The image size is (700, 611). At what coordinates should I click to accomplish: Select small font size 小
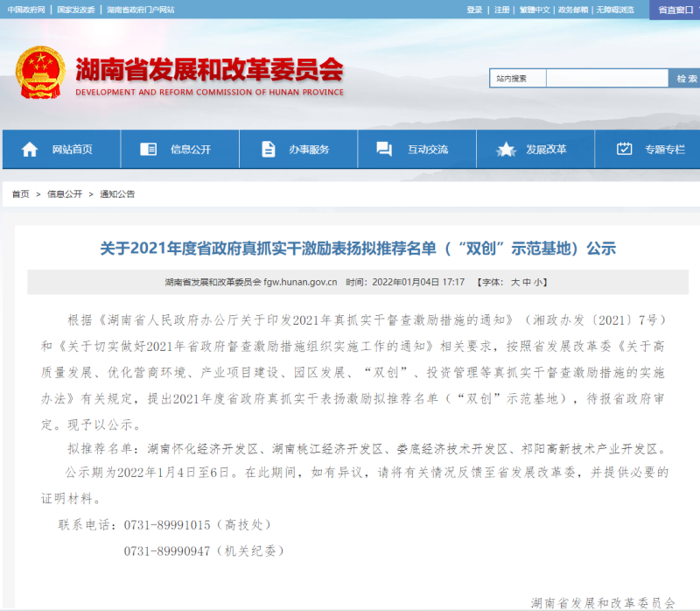pos(538,283)
